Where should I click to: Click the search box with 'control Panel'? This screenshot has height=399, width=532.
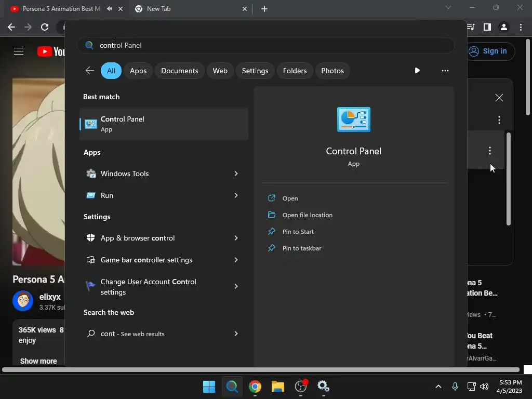point(265,45)
